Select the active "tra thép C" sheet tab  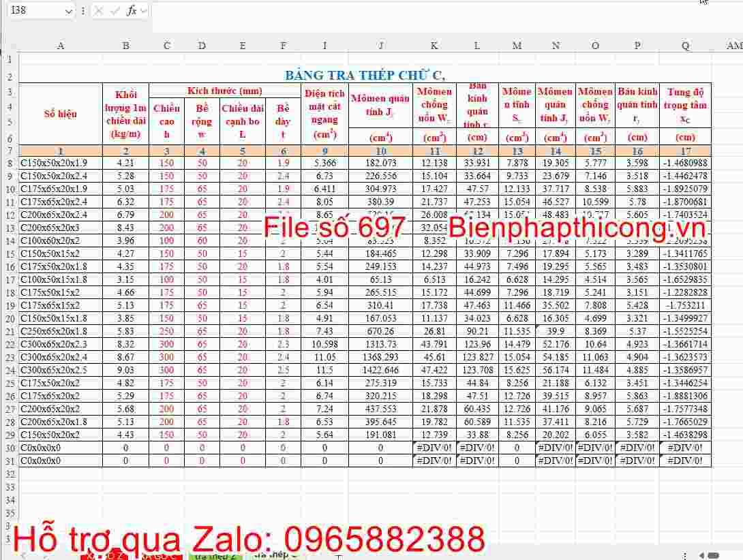click(x=273, y=555)
